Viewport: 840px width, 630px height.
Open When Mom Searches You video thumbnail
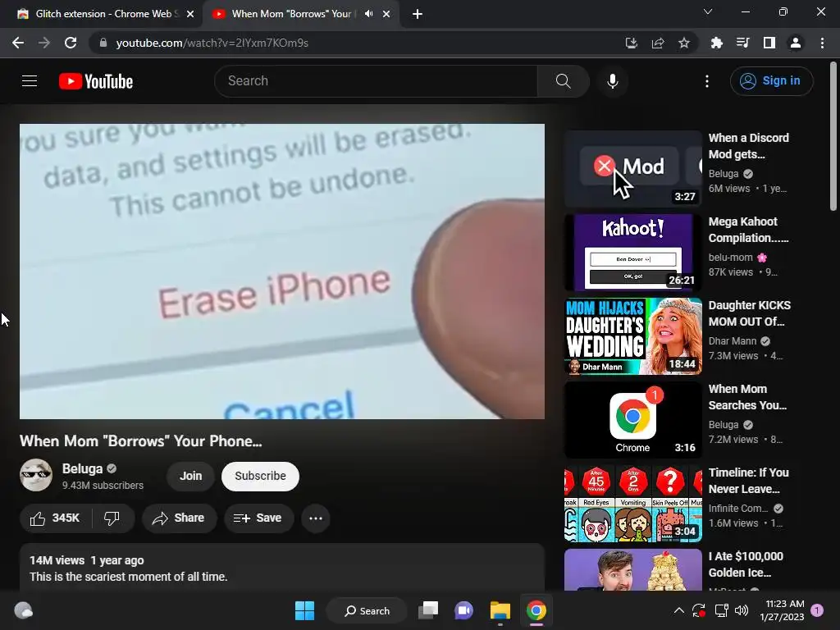point(633,420)
